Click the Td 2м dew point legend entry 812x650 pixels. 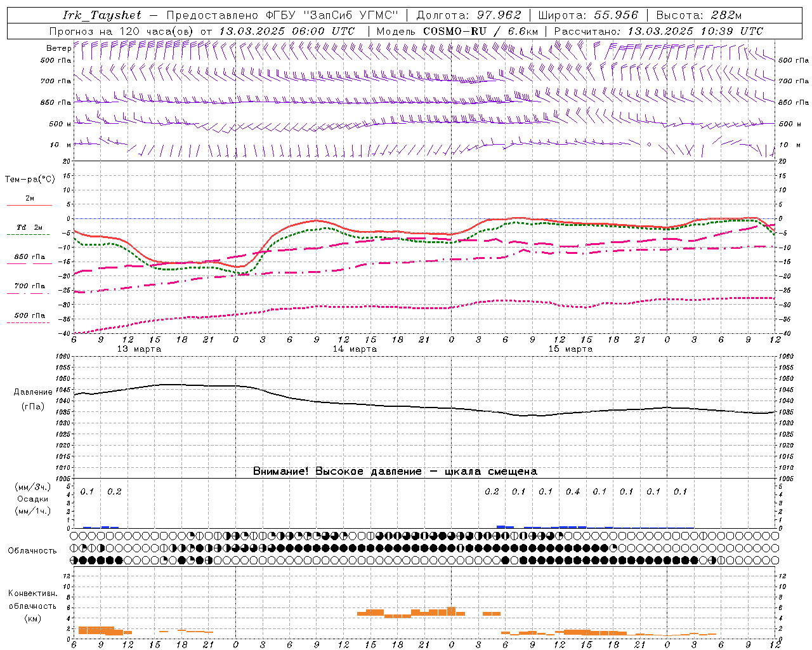pos(29,227)
